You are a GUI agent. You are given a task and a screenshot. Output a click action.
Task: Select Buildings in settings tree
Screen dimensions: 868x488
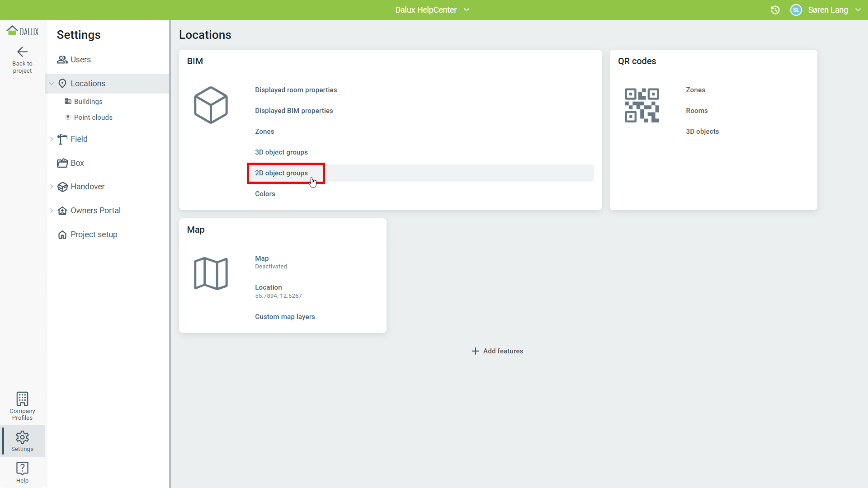(88, 102)
